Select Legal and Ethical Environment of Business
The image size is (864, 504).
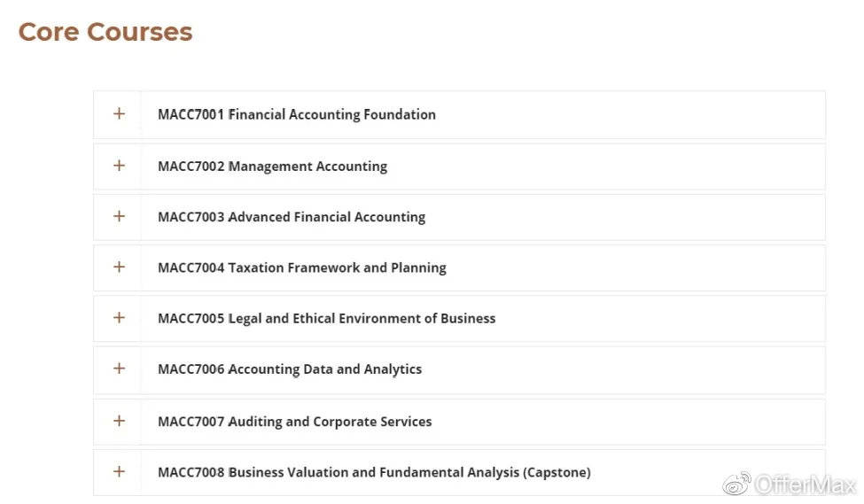pos(362,318)
